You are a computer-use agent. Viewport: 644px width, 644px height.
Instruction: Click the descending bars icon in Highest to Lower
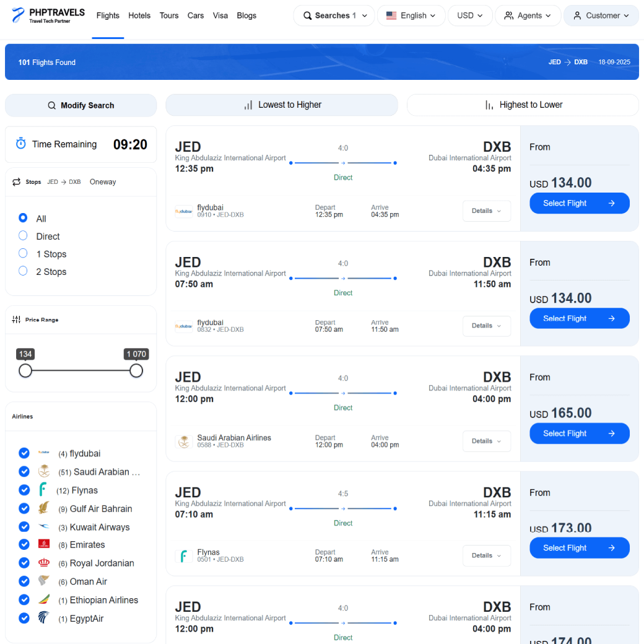[x=489, y=105]
